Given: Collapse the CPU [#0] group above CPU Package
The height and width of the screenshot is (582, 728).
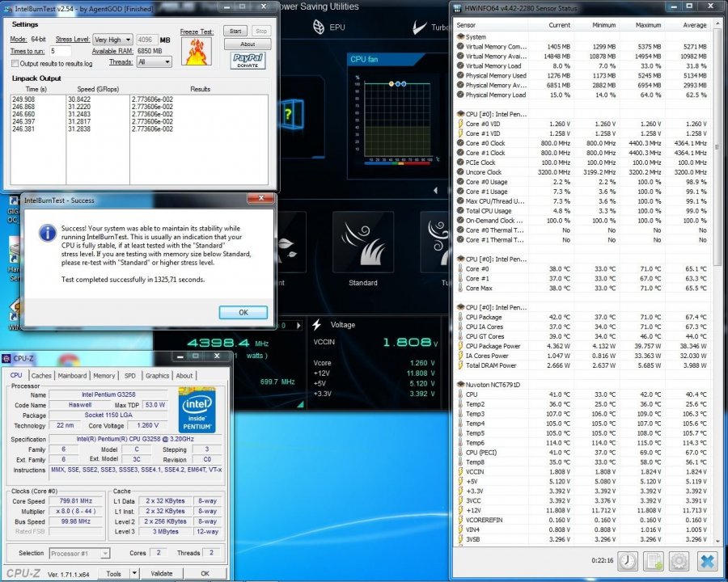Looking at the screenshot, I should click(x=460, y=307).
